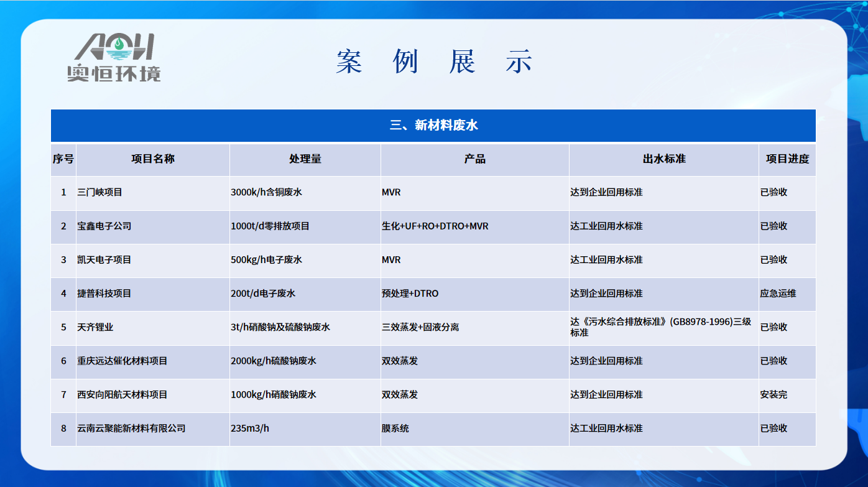Select the 三门峡项目 project name cell
Viewport: 868px width, 487px height.
[x=100, y=193]
